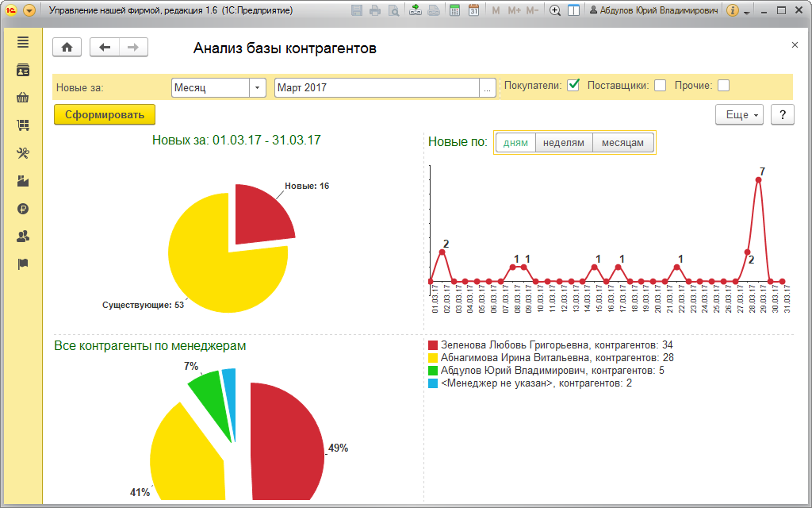Open the purchases cart sidebar section

coord(22,125)
